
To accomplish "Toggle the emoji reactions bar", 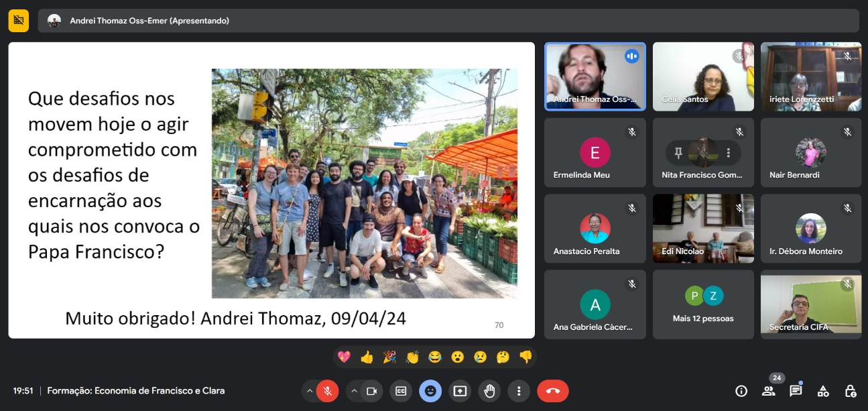I will 430,391.
